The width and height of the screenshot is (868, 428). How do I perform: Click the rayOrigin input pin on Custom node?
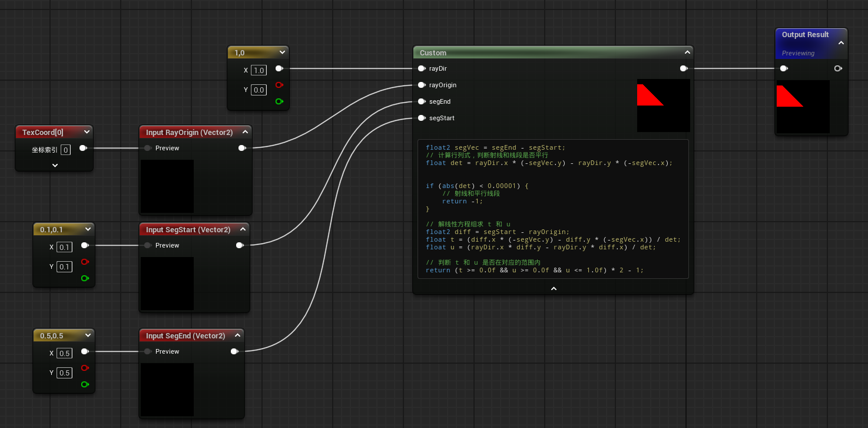(422, 85)
